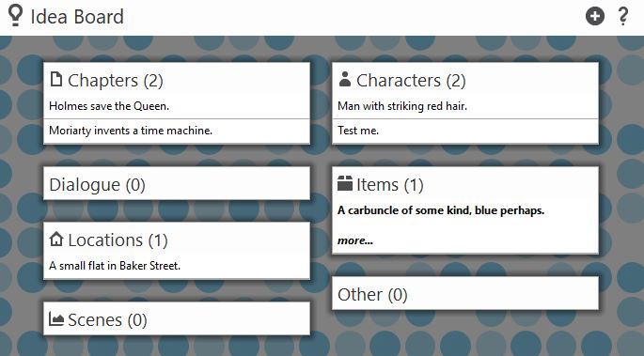Click the Scenes landscape icon

click(56, 318)
